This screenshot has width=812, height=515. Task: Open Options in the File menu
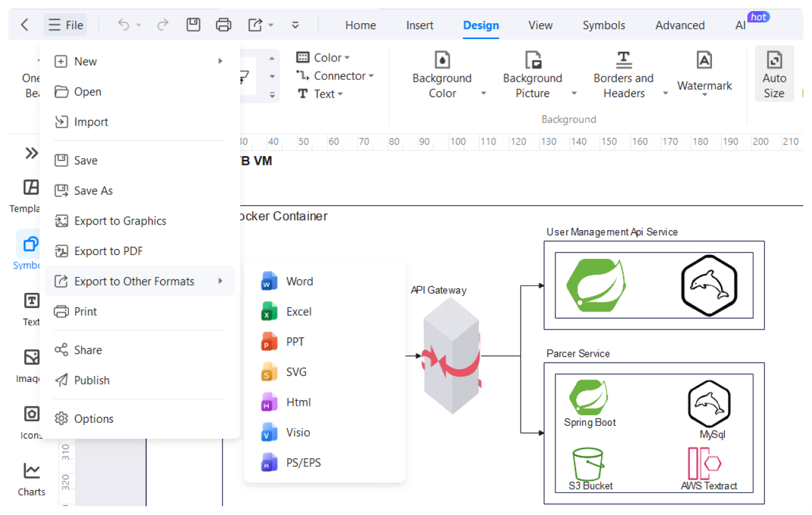pyautogui.click(x=140, y=419)
